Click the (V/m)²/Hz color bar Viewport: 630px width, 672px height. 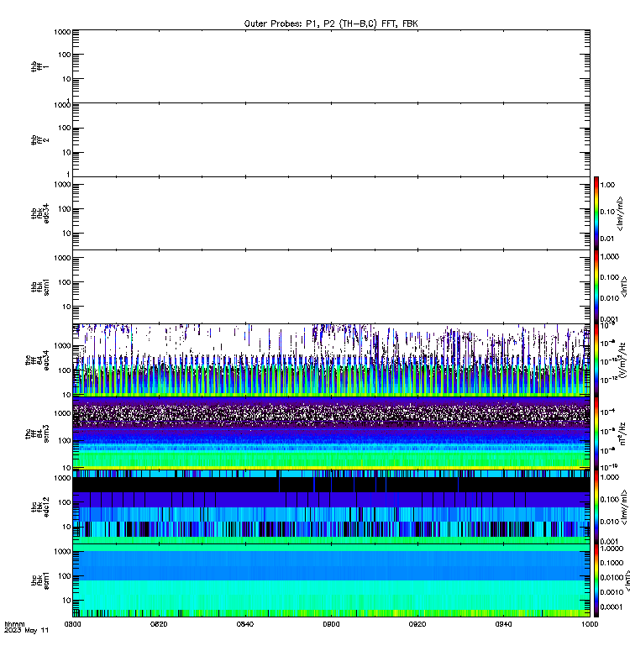[596, 360]
